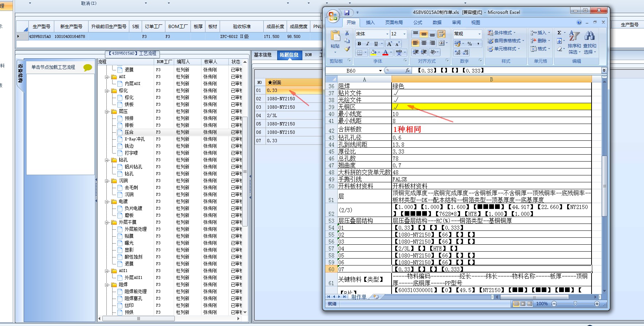Click the formula bar input field
This screenshot has width=644, height=326.
506,70
